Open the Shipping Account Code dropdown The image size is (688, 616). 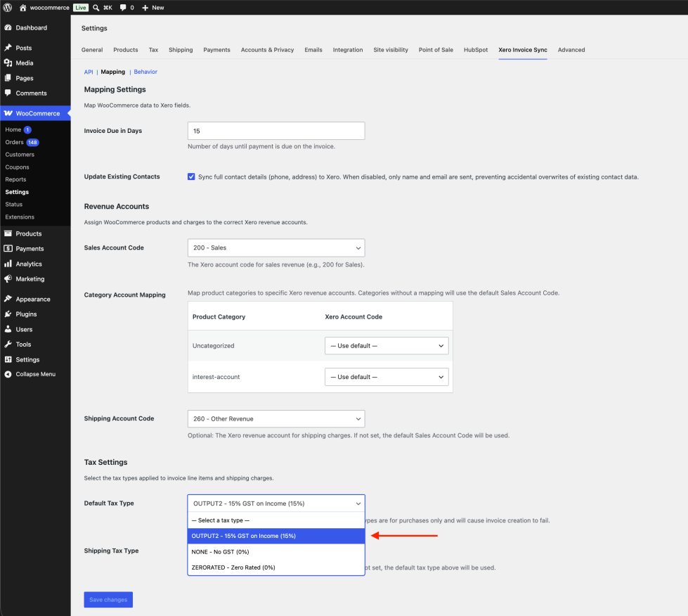pos(276,419)
